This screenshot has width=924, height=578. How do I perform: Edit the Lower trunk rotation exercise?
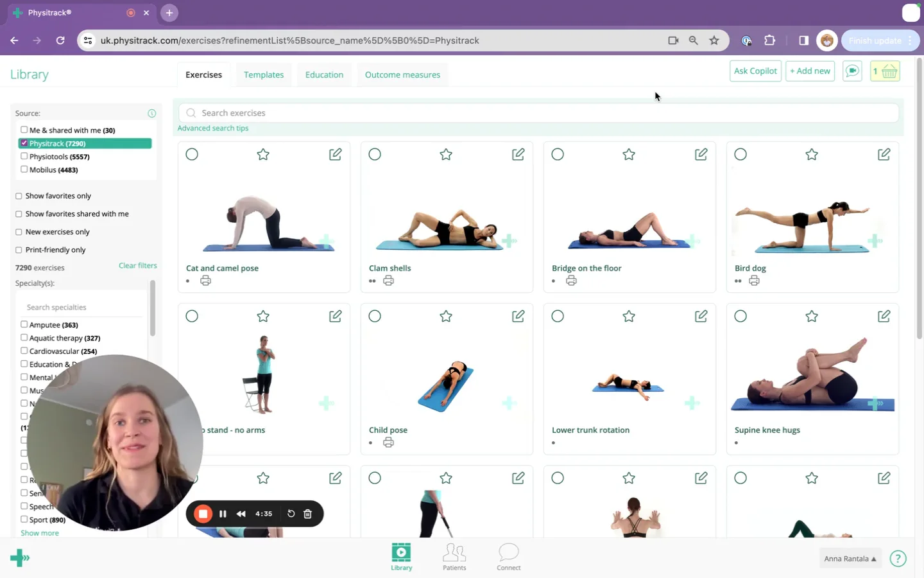pyautogui.click(x=701, y=316)
